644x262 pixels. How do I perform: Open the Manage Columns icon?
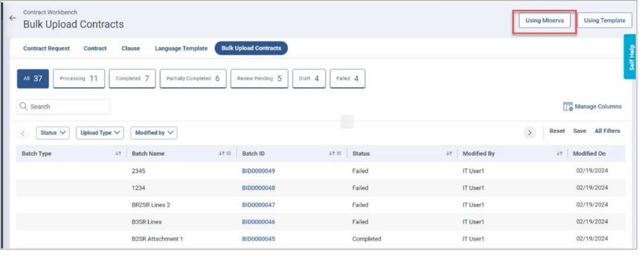(568, 107)
